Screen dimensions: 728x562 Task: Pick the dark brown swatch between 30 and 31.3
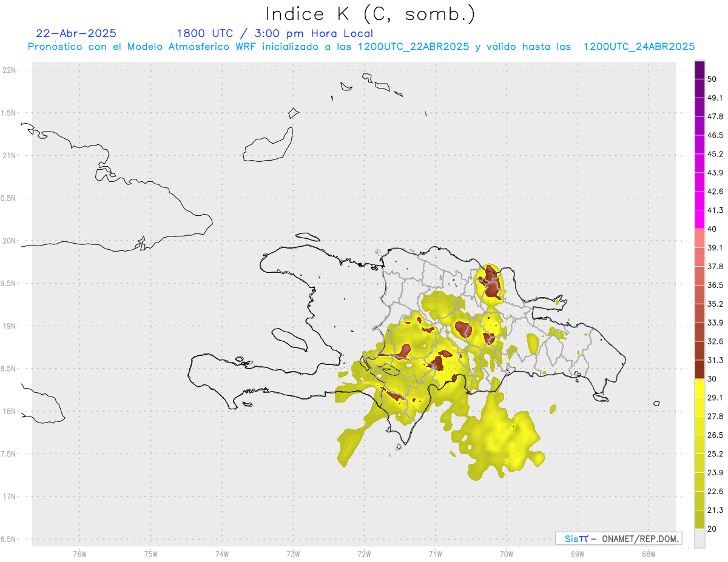699,369
